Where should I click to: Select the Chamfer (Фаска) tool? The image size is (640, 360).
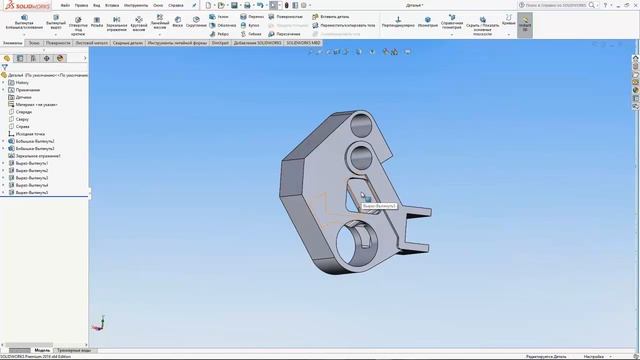[x=178, y=22]
